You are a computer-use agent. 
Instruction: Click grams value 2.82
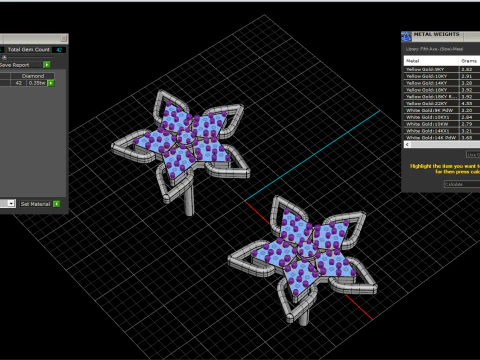point(467,69)
